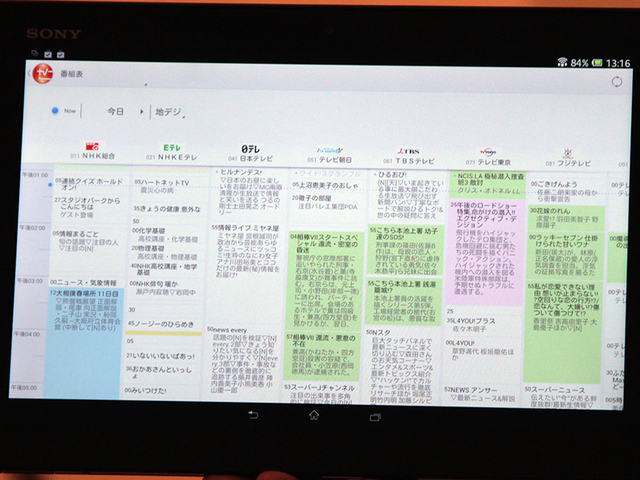The width and height of the screenshot is (640, 480).
Task: Open 番組表 title in header
Action: pos(71,74)
